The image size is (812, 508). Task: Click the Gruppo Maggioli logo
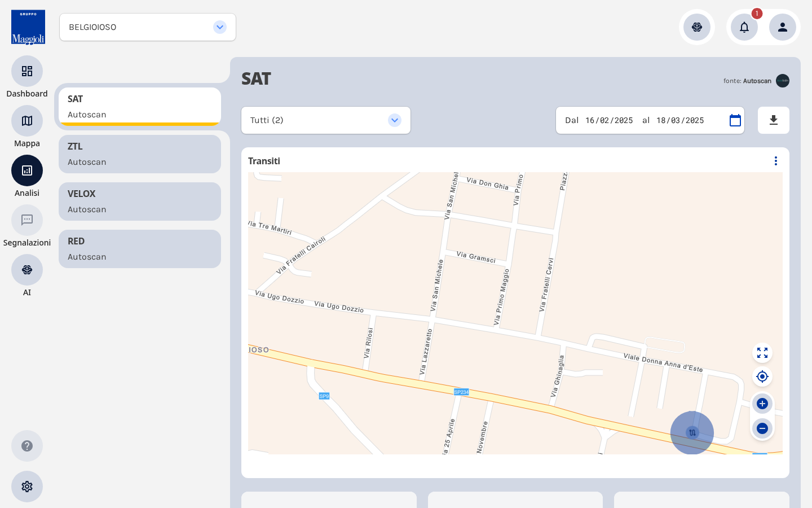(x=28, y=27)
